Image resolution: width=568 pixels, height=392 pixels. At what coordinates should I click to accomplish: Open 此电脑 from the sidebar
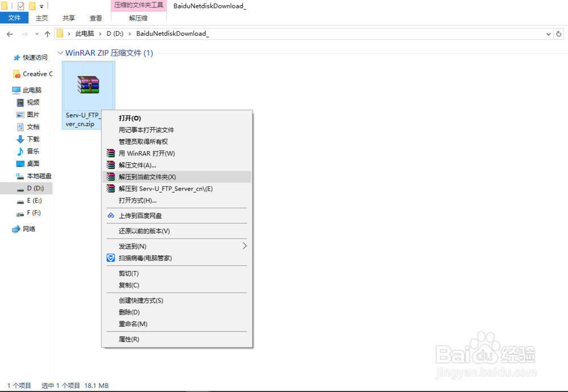click(34, 90)
